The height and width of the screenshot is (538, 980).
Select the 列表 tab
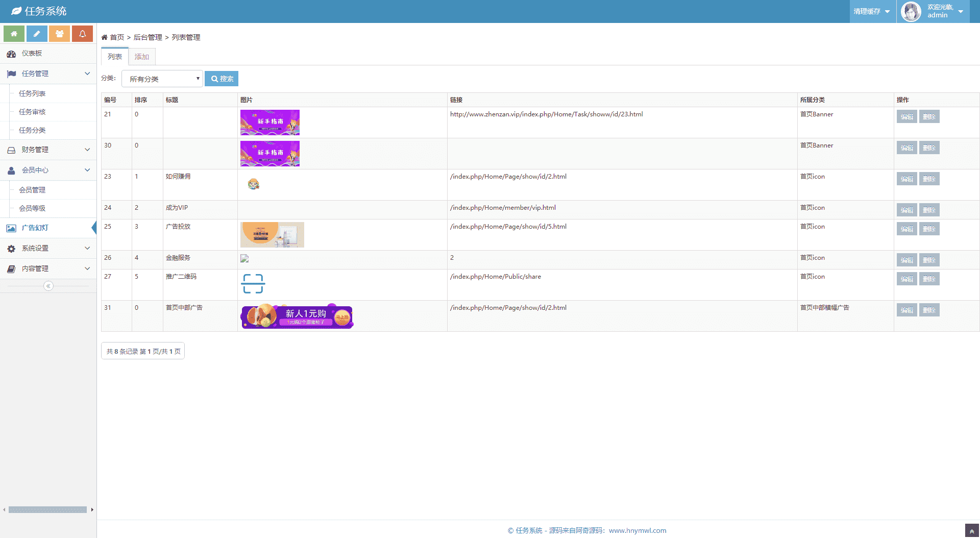point(115,57)
